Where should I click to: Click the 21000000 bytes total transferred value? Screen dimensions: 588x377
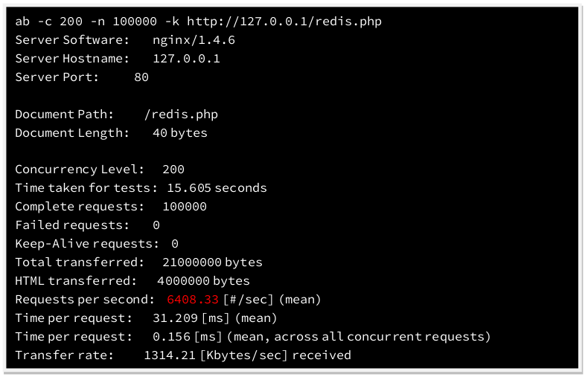[212, 262]
